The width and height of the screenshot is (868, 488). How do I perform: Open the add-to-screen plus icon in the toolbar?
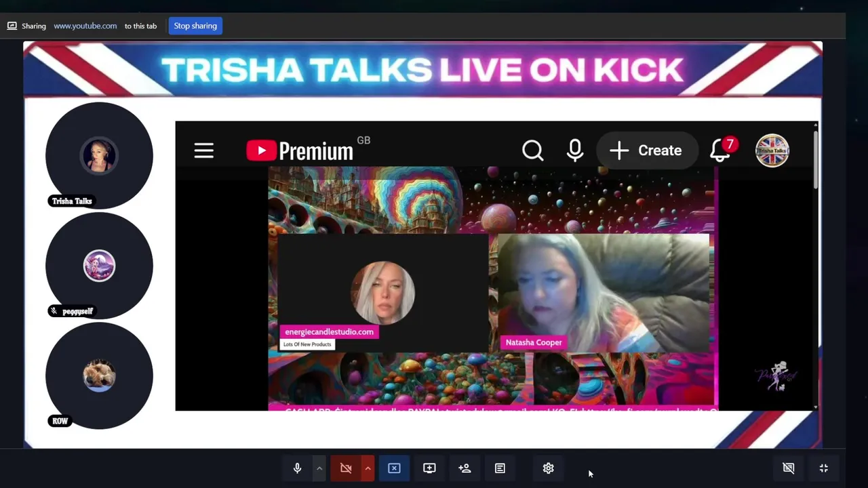pyautogui.click(x=429, y=468)
